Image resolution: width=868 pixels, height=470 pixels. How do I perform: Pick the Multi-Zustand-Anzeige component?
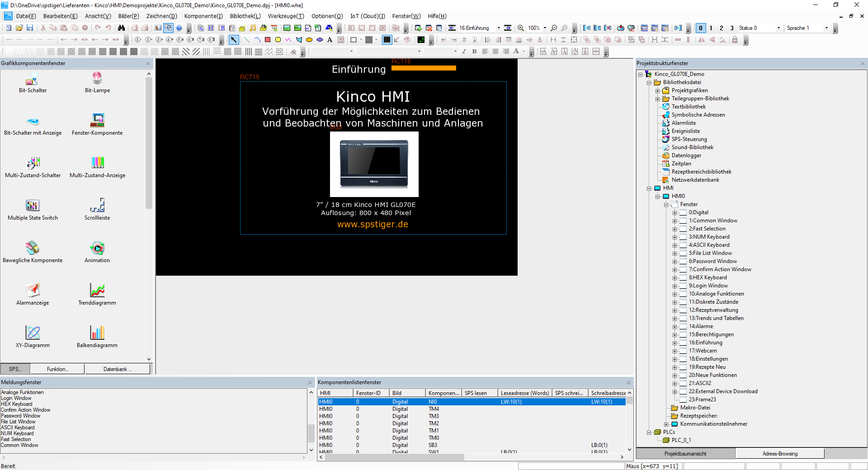click(97, 168)
